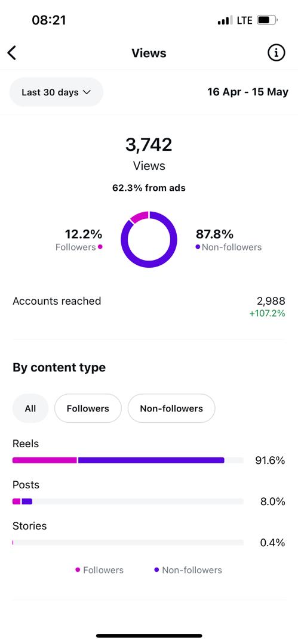Tap the signal strength bars icon
298x644 pixels.
tap(225, 20)
